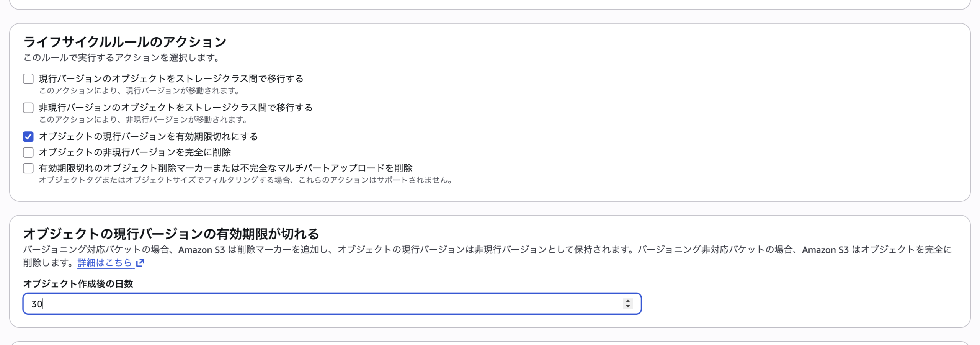
Task: Click the label text オブジェクトの非現行バージョンを完全に削除
Action: tap(135, 152)
